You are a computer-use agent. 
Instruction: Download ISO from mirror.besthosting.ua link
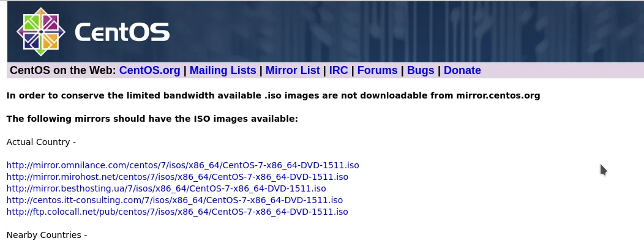[166, 188]
